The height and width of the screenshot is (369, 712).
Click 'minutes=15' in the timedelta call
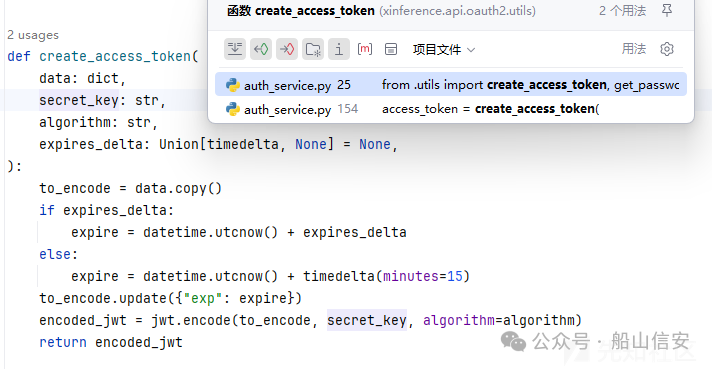coord(423,276)
